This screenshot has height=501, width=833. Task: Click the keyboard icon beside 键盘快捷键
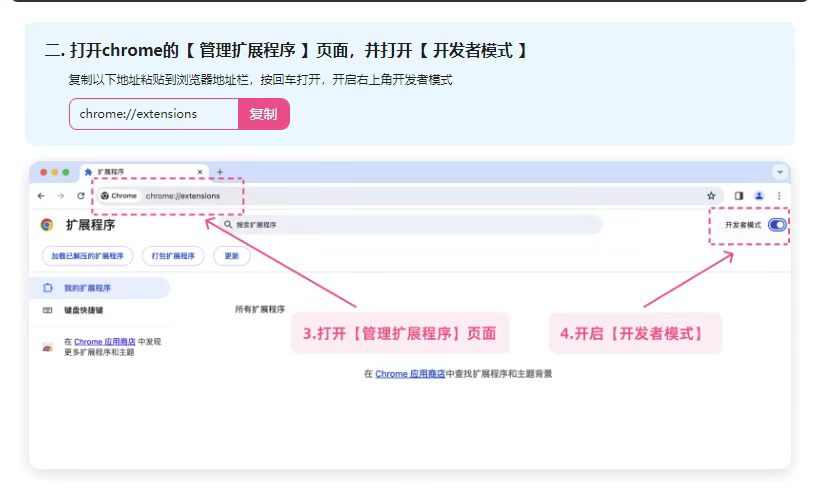pyautogui.click(x=48, y=310)
